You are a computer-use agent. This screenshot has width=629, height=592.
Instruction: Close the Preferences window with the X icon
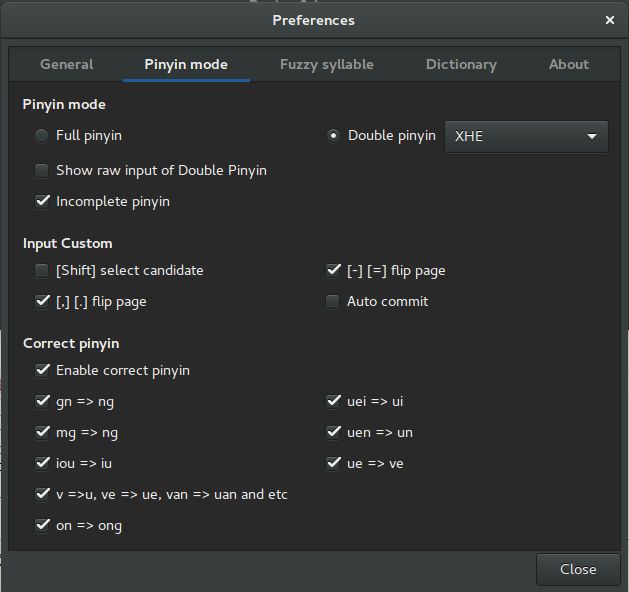(x=610, y=20)
